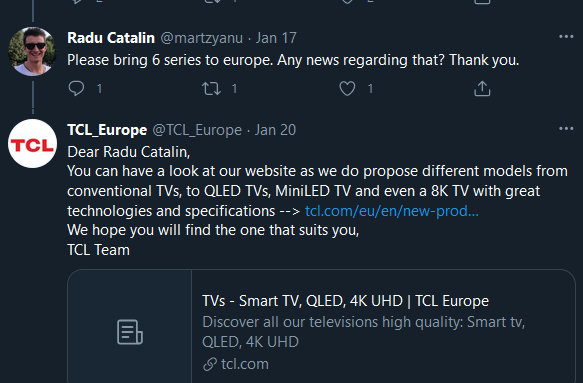Open Radu Catalin's profile picture
The width and height of the screenshot is (583, 383).
(32, 51)
